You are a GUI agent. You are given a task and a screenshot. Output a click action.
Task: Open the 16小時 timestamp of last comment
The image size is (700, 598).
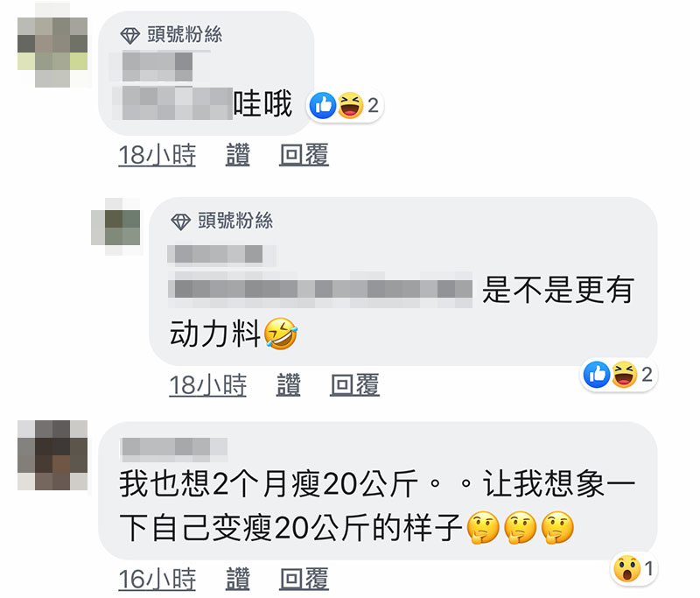tap(157, 579)
